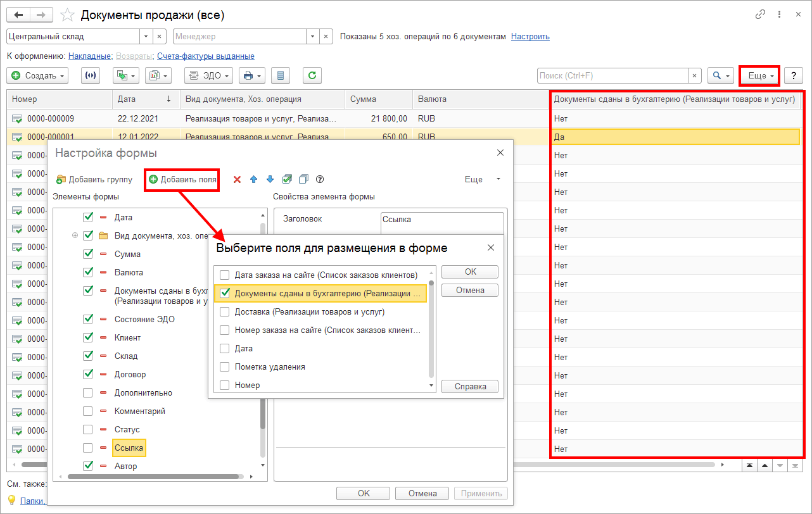The width and height of the screenshot is (812, 514).
Task: Move the element up with the blue arrow
Action: (254, 179)
